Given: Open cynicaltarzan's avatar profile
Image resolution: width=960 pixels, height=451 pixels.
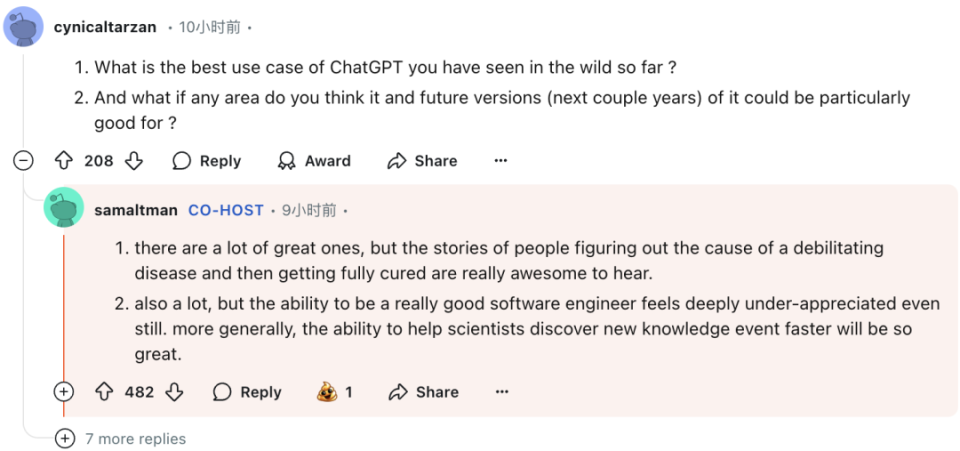Looking at the screenshot, I should click(x=23, y=28).
